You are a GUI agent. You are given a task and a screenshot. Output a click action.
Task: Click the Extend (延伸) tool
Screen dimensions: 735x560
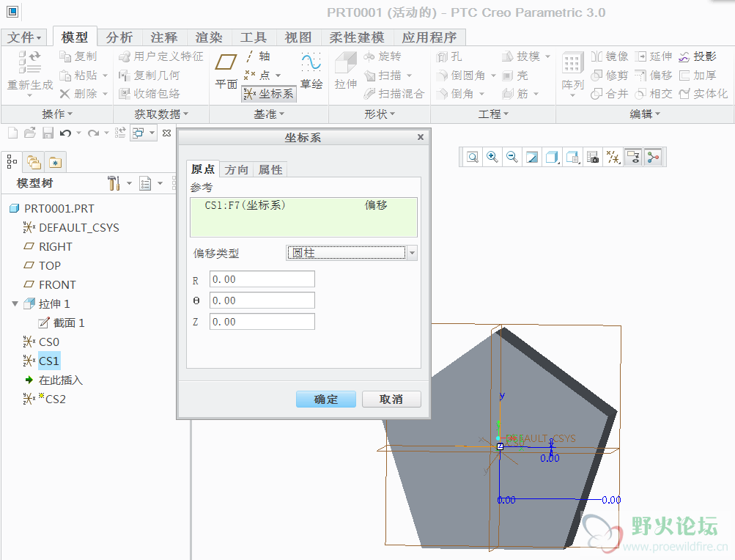click(654, 56)
